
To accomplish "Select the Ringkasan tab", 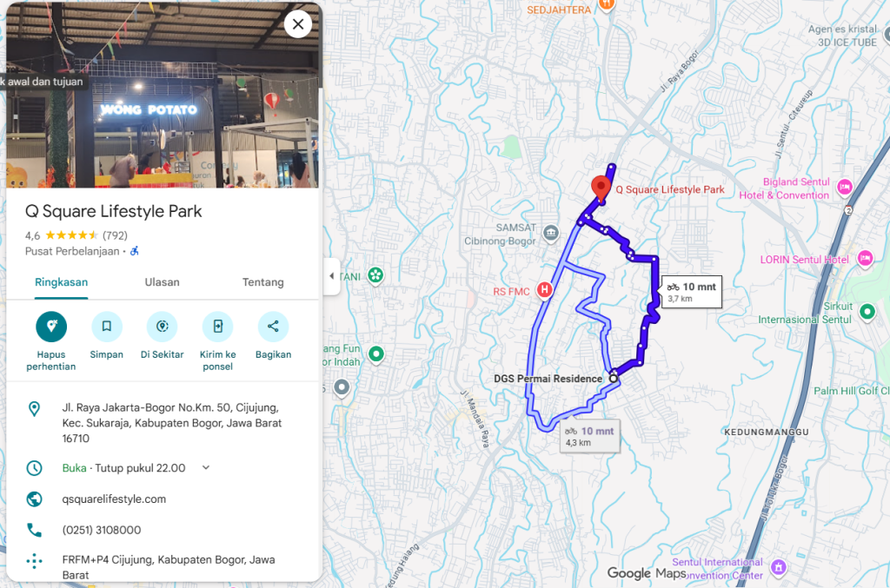I will 62,282.
